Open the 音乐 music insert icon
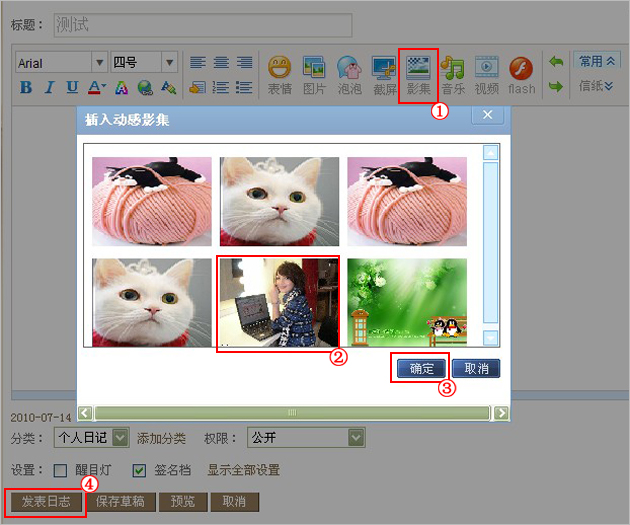This screenshot has width=630, height=525. (453, 76)
